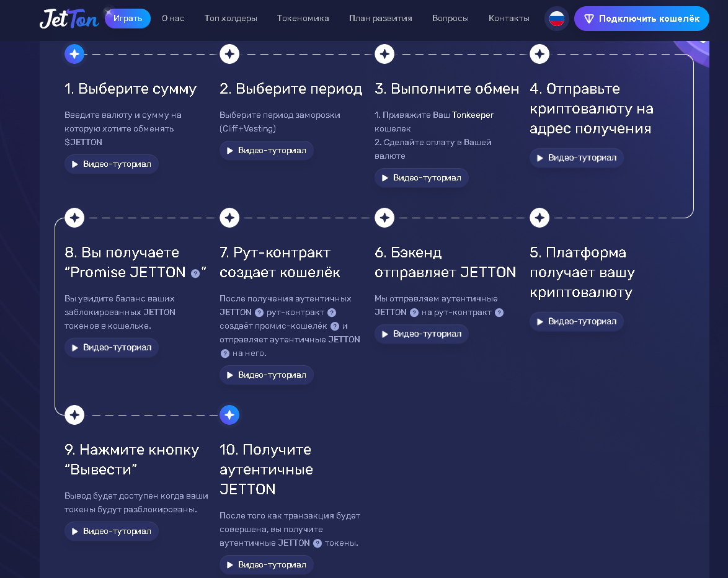Click the step 10 blue plus marker
Viewport: 728px width, 578px height.
click(229, 415)
